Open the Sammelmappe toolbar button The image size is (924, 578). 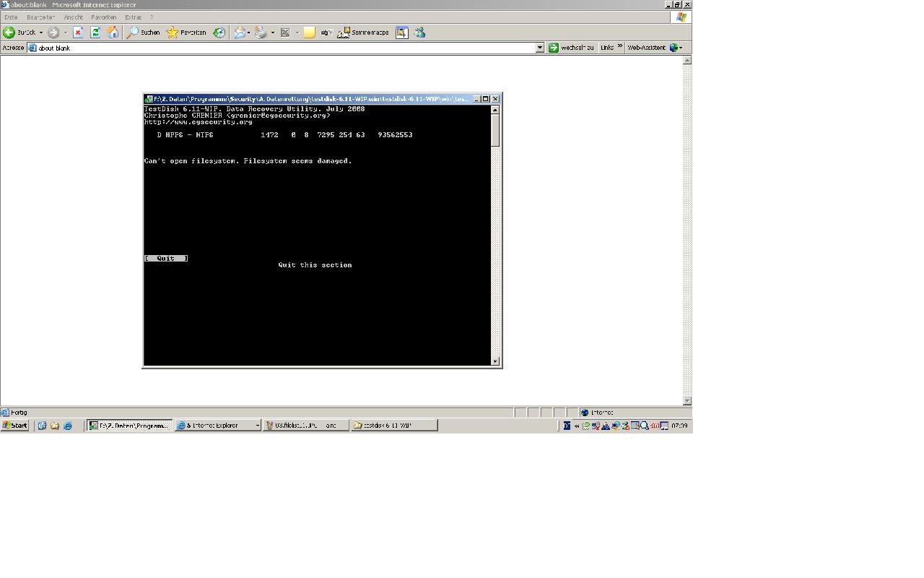pyautogui.click(x=363, y=33)
